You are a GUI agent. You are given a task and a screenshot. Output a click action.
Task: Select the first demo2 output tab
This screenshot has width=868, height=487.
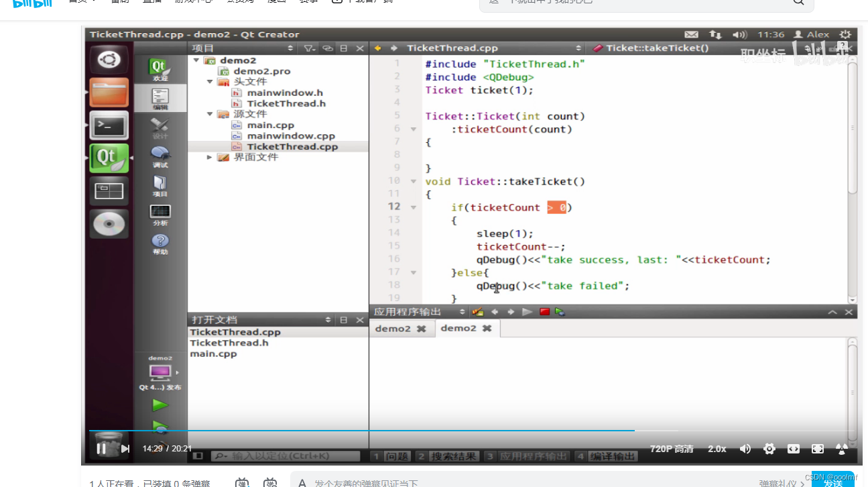point(393,329)
